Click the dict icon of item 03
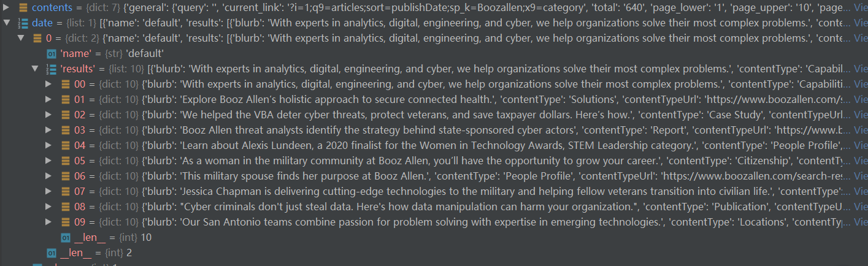Viewport: 868px width, 266px height. (65, 130)
